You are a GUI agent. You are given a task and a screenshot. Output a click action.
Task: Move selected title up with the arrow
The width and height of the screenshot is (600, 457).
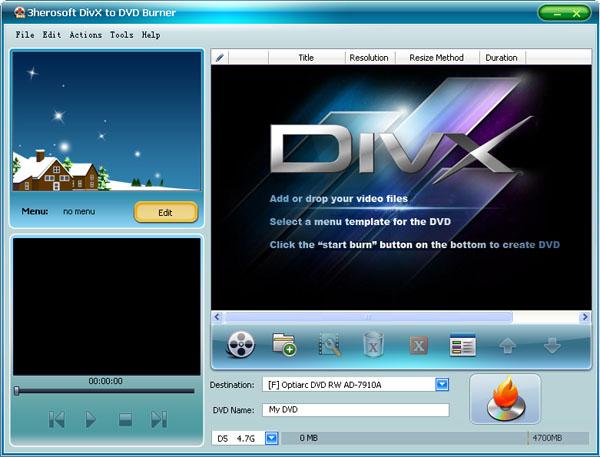[x=507, y=345]
